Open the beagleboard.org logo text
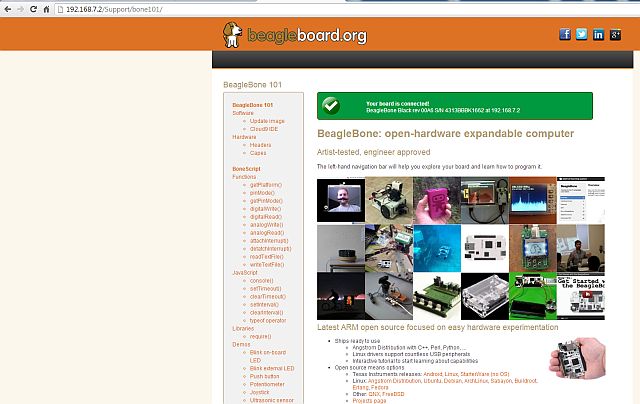 tap(307, 36)
